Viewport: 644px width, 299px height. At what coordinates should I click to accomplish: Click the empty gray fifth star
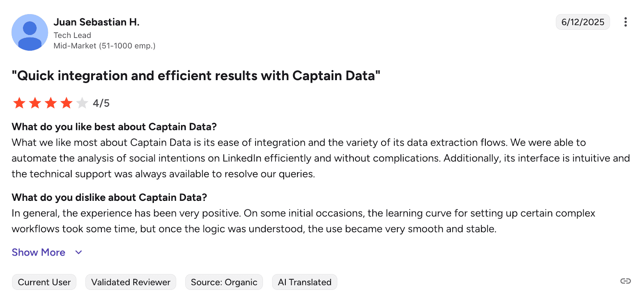pyautogui.click(x=82, y=103)
